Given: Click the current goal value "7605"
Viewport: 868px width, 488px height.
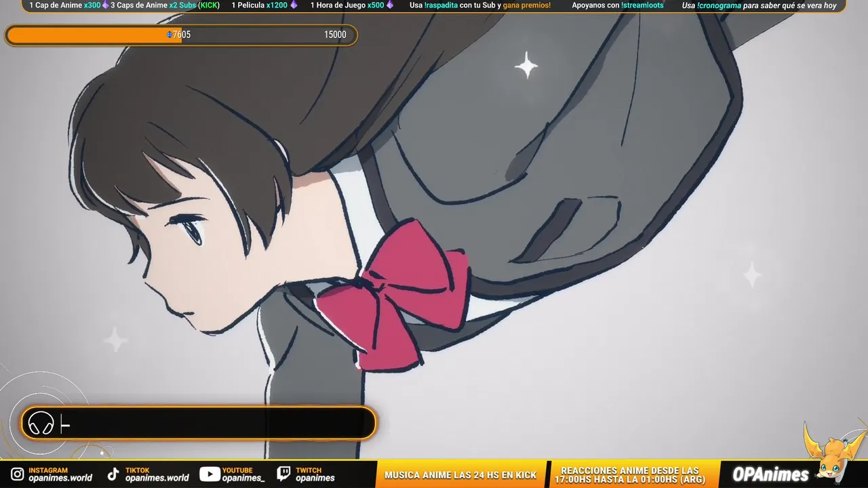Looking at the screenshot, I should (x=182, y=35).
